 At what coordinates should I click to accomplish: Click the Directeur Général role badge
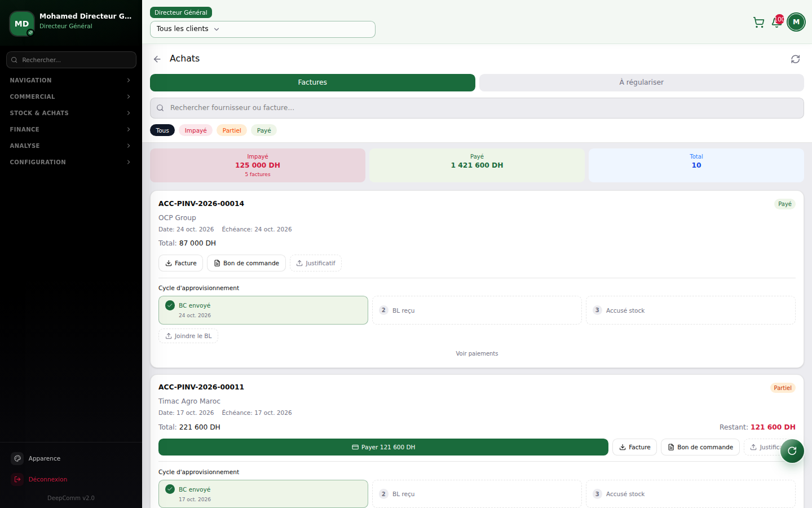click(x=181, y=12)
